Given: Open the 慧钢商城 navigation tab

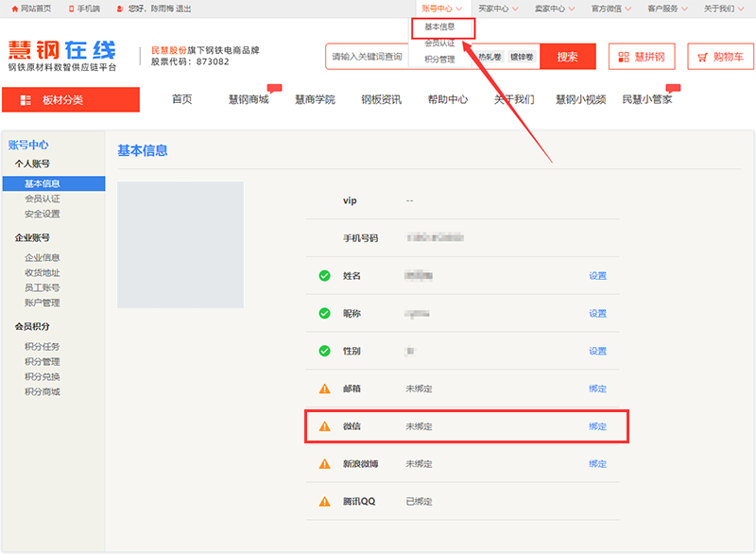Looking at the screenshot, I should coord(249,100).
